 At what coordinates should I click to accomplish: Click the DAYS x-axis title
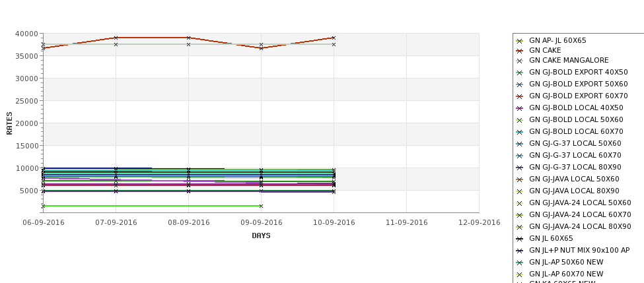(x=261, y=236)
